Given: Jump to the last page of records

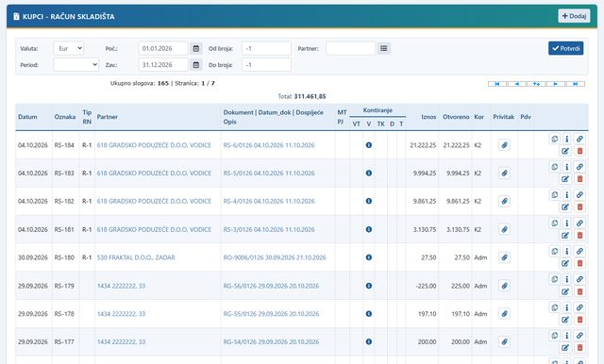Looking at the screenshot, I should pos(575,84).
